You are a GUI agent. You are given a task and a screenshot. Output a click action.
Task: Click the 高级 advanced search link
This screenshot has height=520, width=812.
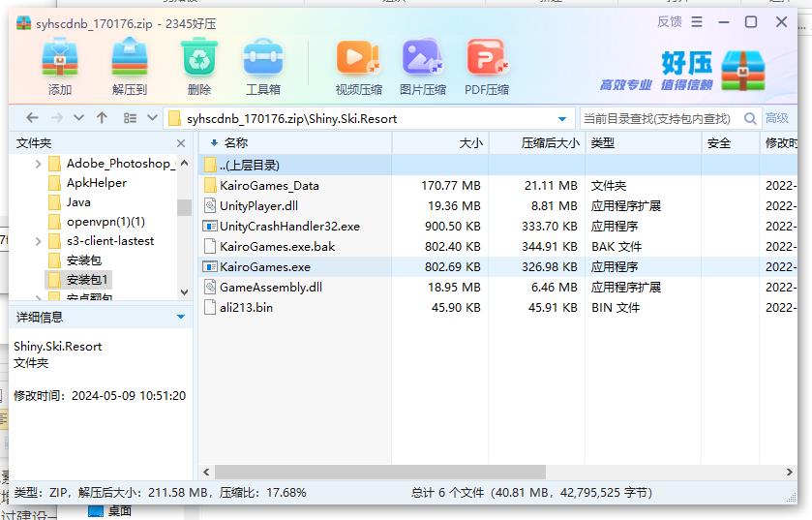[777, 118]
